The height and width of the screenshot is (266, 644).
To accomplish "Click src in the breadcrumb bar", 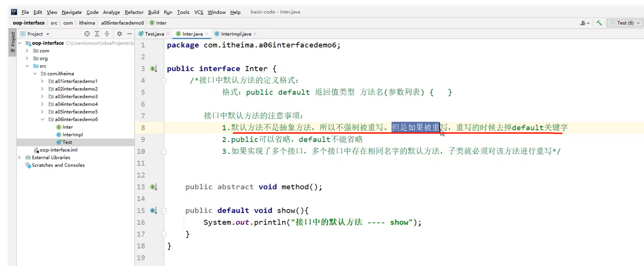I will [x=54, y=23].
